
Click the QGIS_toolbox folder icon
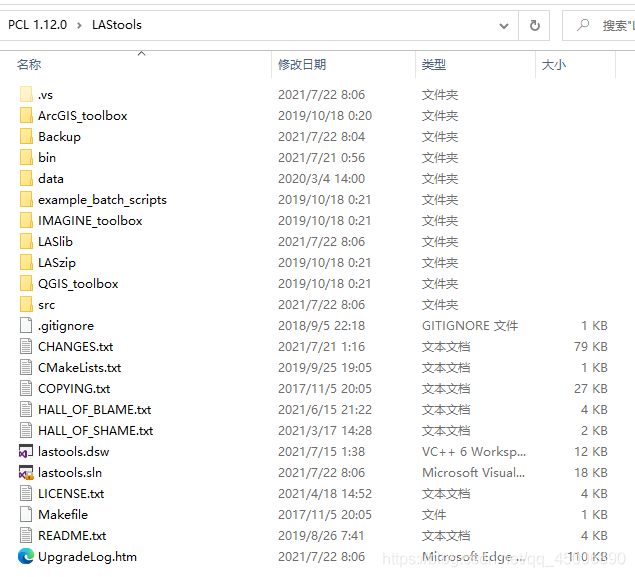pyautogui.click(x=26, y=284)
